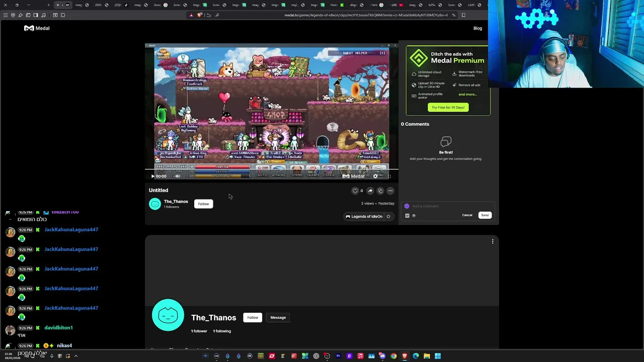
Task: Open the clip's three-dot more menu
Action: 390,191
